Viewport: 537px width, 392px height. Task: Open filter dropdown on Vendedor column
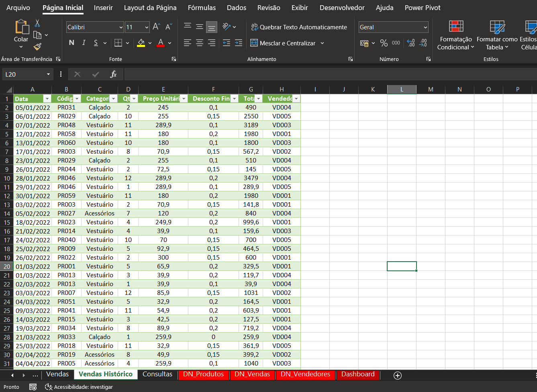[296, 99]
